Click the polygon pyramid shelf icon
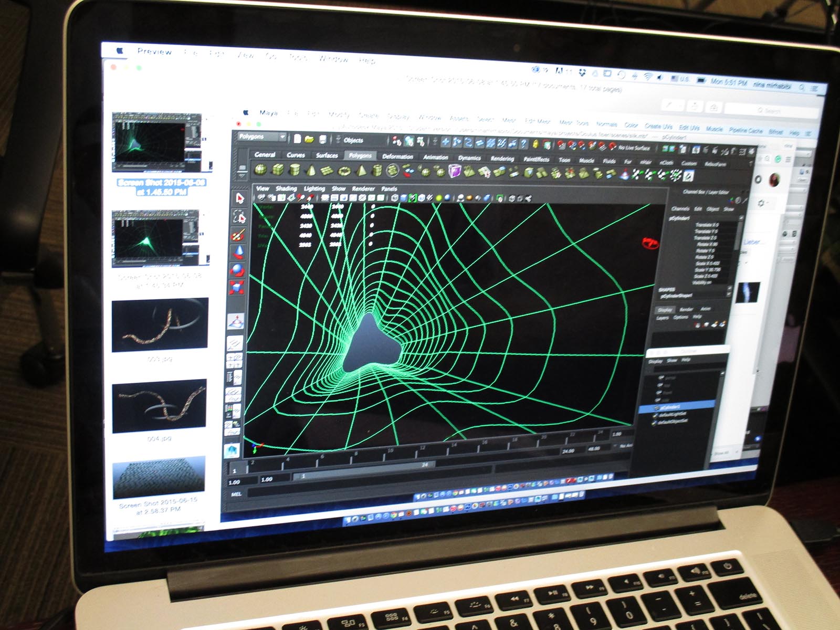This screenshot has height=630, width=840. [361, 171]
